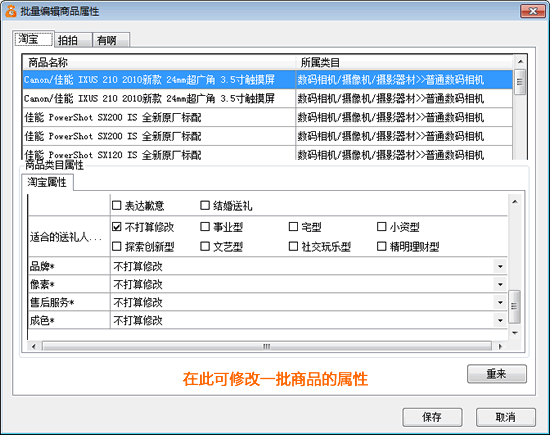This screenshot has height=435, width=550.
Task: Open the 售后服务 dropdown
Action: pyautogui.click(x=500, y=302)
